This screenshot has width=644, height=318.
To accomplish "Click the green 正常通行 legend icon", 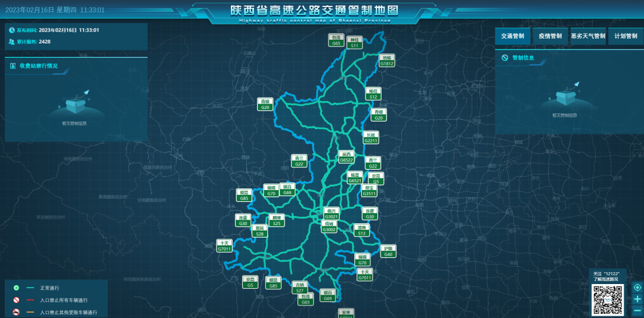I will pos(16,288).
